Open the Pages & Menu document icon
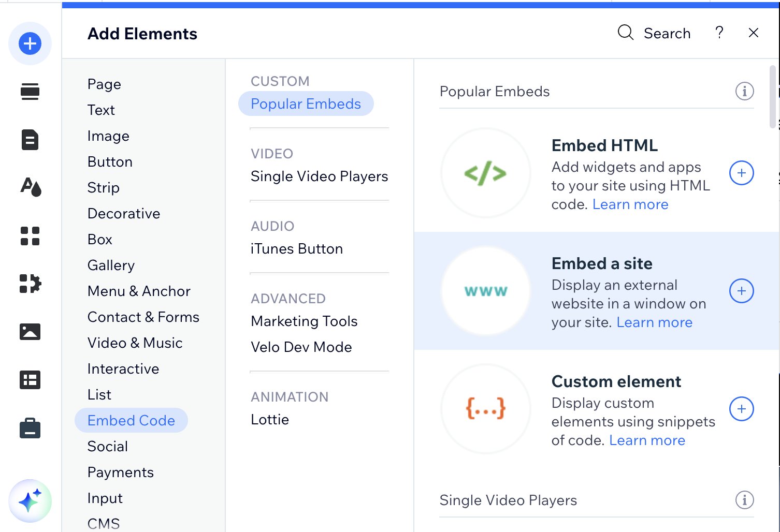 pos(30,140)
